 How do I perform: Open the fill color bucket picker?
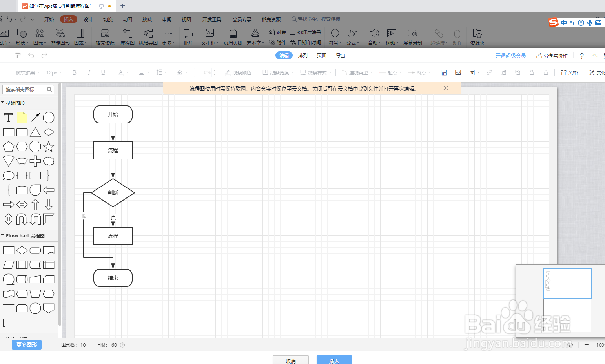click(x=182, y=72)
